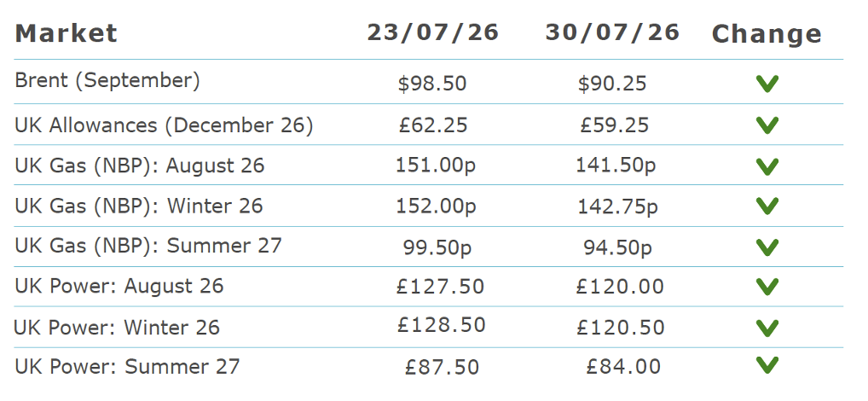The height and width of the screenshot is (401, 868).
Task: Select the UK Power: Summer 27 label
Action: click(127, 367)
